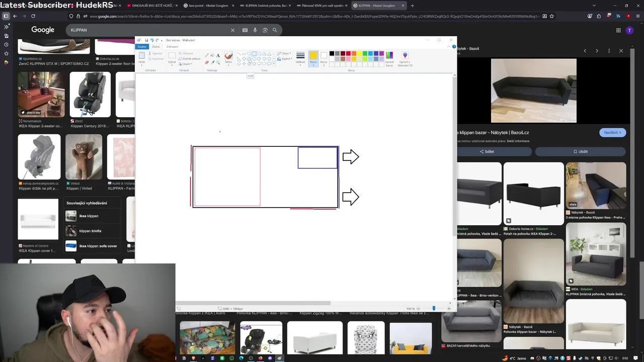
Task: Close the Google image preview panel with X
Action: [x=621, y=51]
